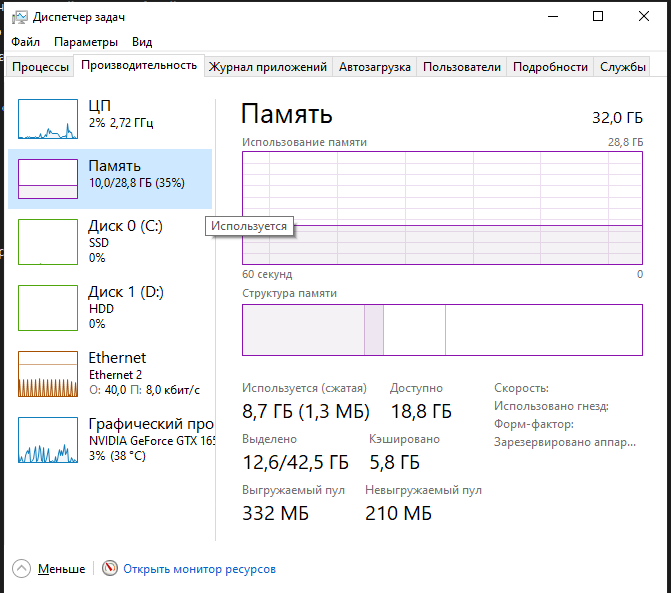Click the NVIDIA GeForce GPU graph
This screenshot has width=671, height=593.
(x=48, y=440)
